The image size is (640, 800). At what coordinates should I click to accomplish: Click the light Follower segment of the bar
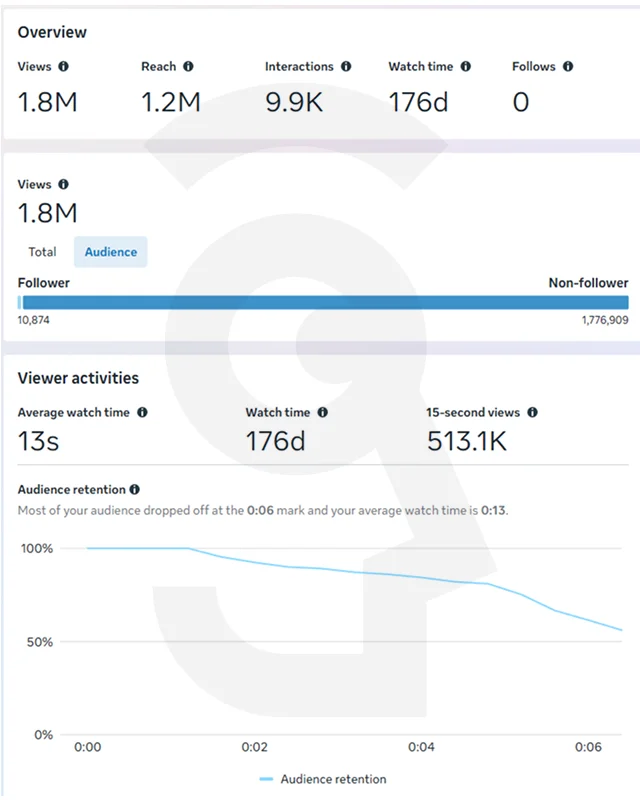(x=19, y=303)
